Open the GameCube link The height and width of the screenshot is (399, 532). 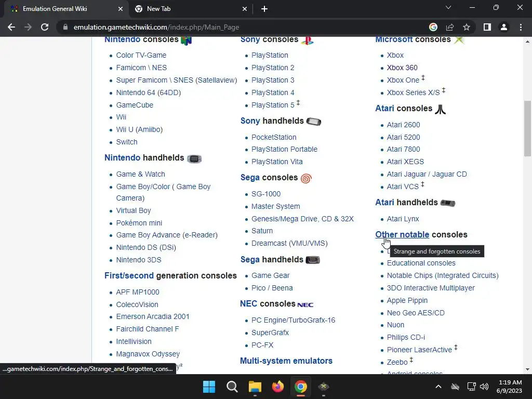coord(135,105)
